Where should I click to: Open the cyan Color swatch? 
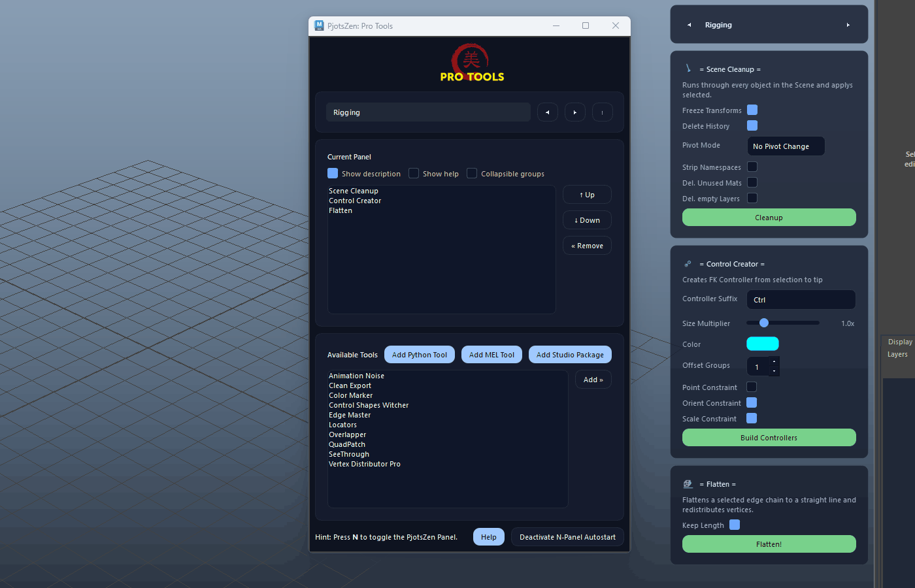click(763, 344)
